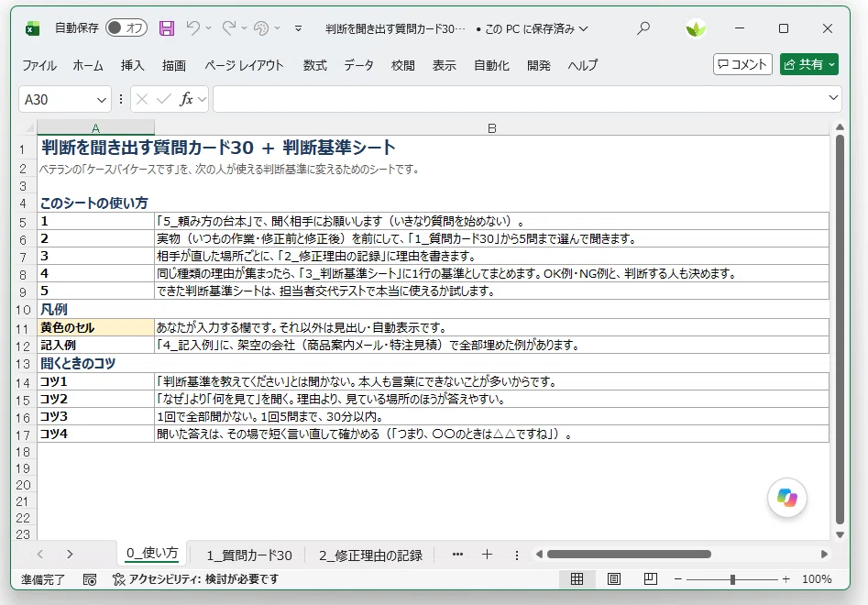This screenshot has width=868, height=605.
Task: Open the search magnifier in title bar
Action: (x=643, y=28)
